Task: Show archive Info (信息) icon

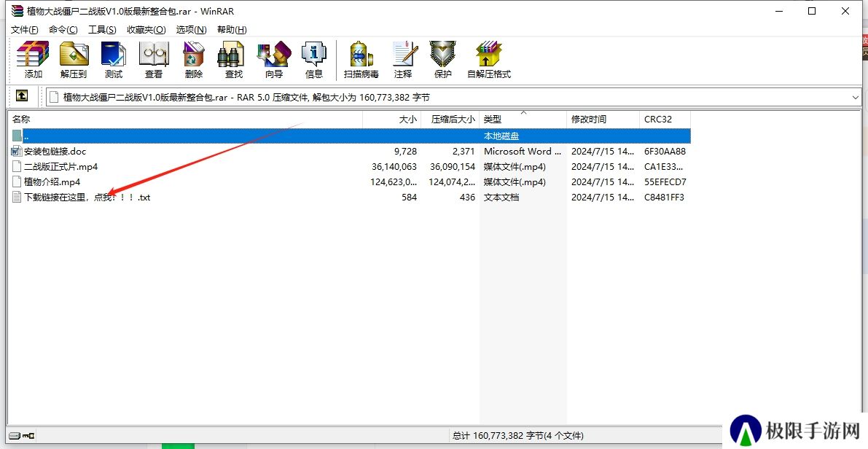Action: (314, 59)
